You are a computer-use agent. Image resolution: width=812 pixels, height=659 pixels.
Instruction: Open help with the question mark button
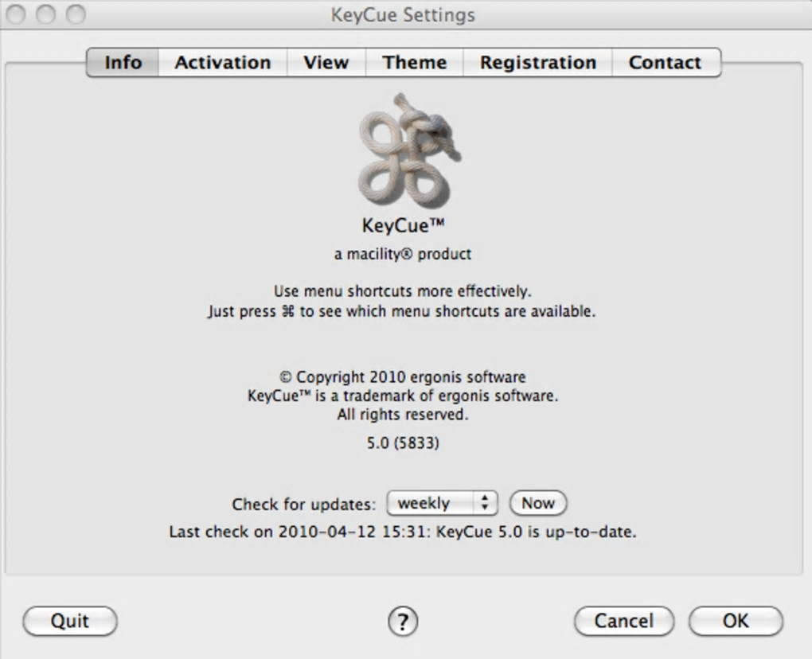point(402,622)
